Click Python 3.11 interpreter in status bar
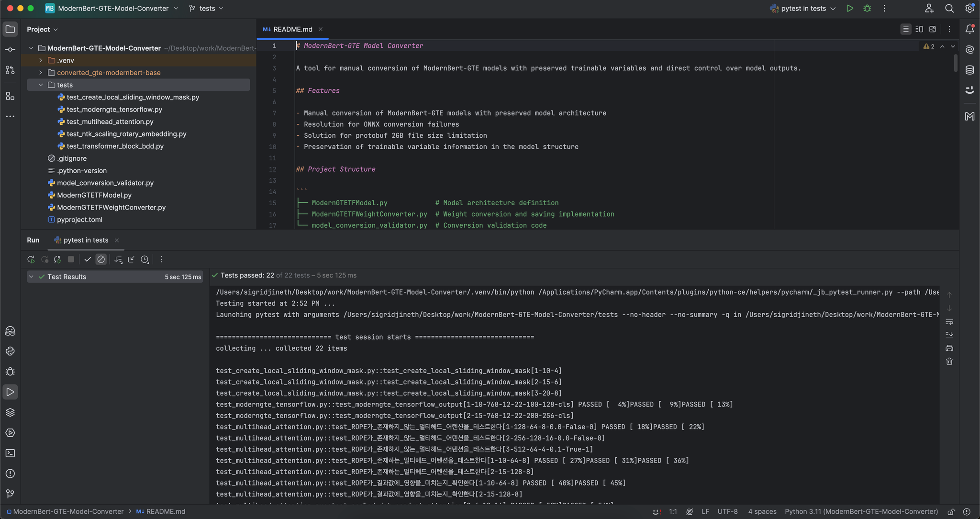This screenshot has width=980, height=519. (x=861, y=512)
